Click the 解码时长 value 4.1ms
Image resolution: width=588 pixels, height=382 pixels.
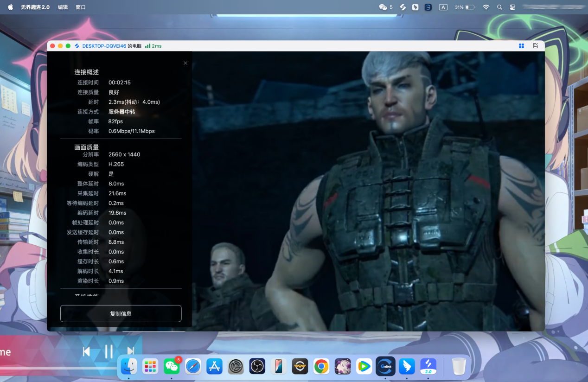tap(116, 271)
